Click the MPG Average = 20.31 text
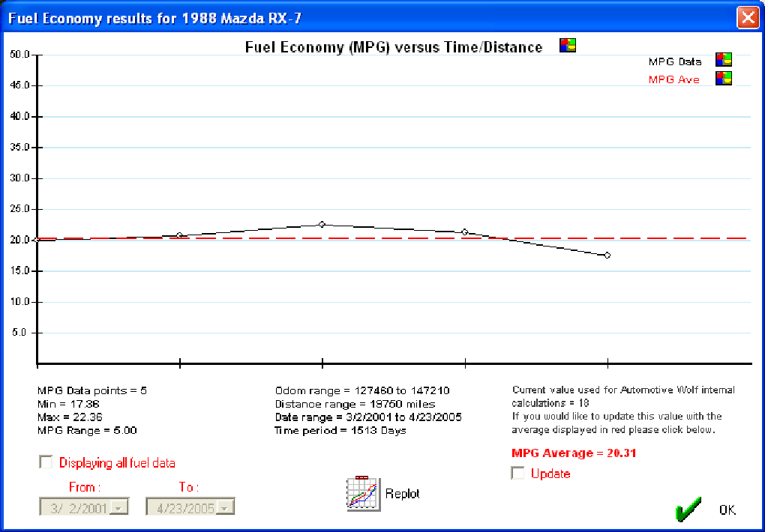765x532 pixels. pos(574,453)
